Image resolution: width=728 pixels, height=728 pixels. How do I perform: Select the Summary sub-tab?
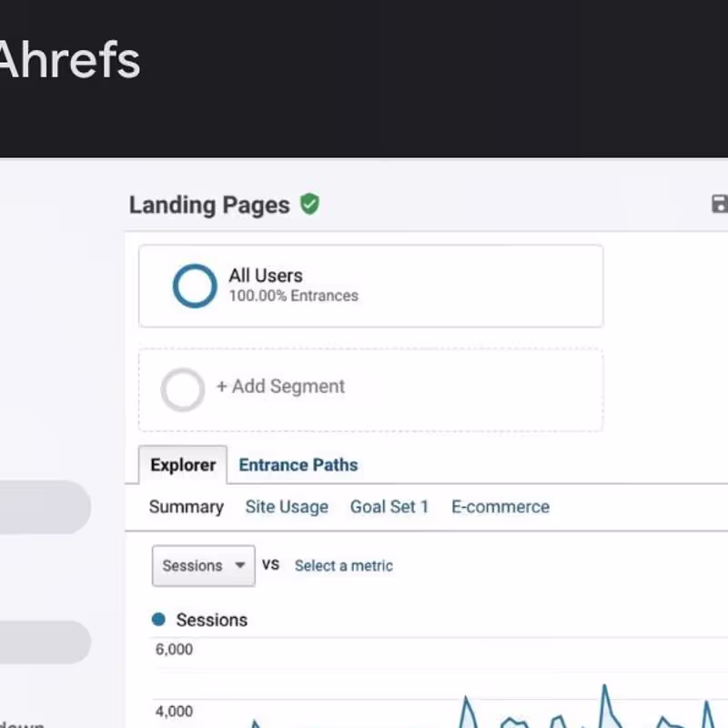click(187, 507)
